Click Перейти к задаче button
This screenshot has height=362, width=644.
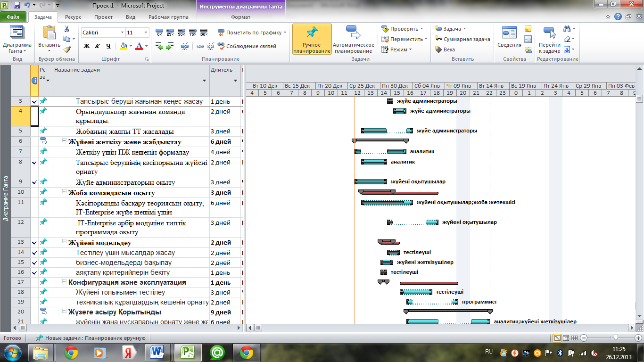coord(549,40)
